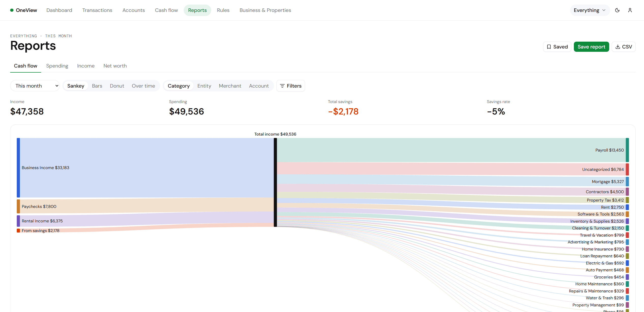Click the OneView green dot logo

pos(12,10)
